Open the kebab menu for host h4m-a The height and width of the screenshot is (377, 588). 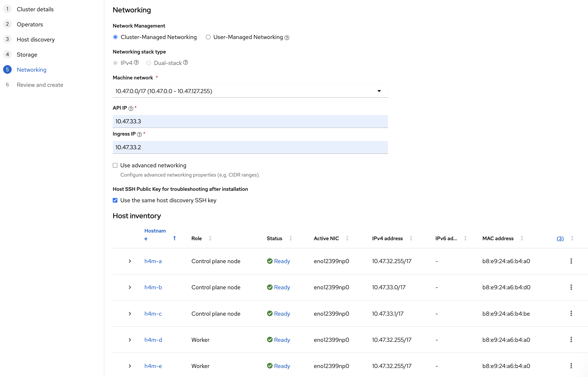pyautogui.click(x=571, y=261)
